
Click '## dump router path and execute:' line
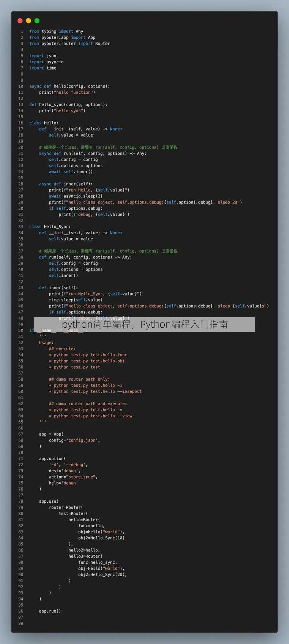coord(88,404)
